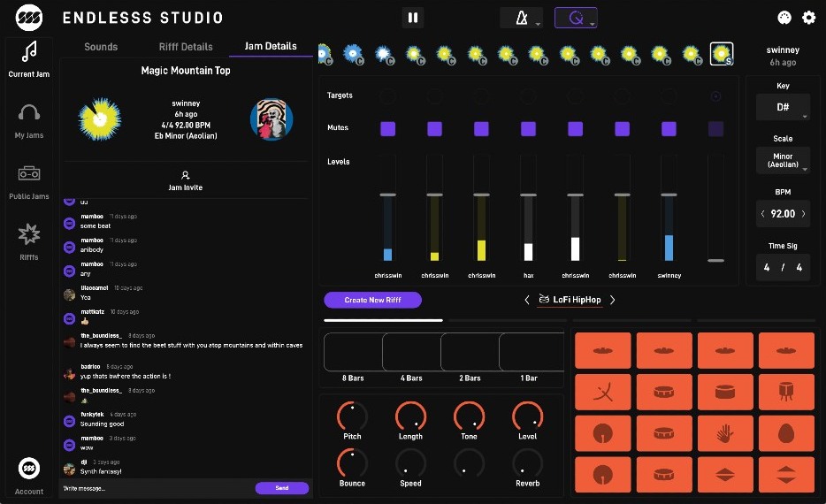Click the hax level slider
826x504 pixels.
coord(528,209)
